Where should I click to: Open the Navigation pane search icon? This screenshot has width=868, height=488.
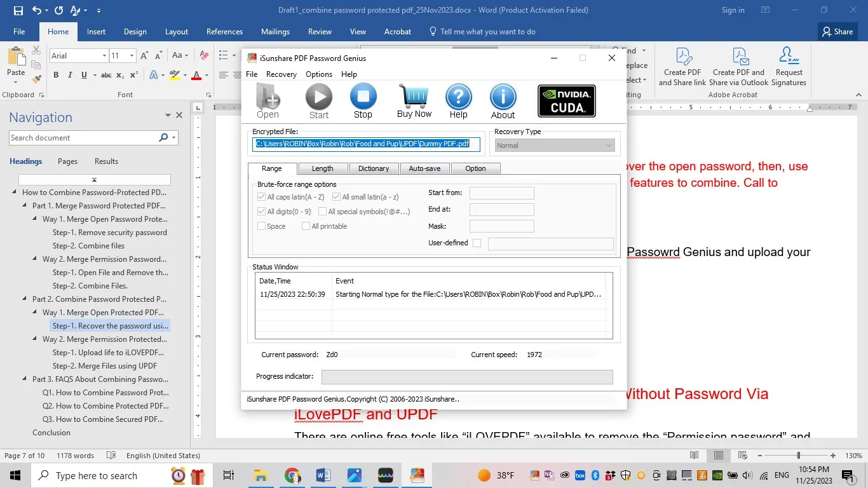pos(162,137)
